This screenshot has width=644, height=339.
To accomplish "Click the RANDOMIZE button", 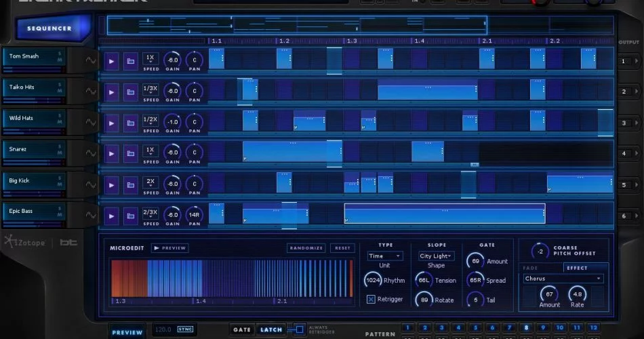I will pyautogui.click(x=306, y=247).
